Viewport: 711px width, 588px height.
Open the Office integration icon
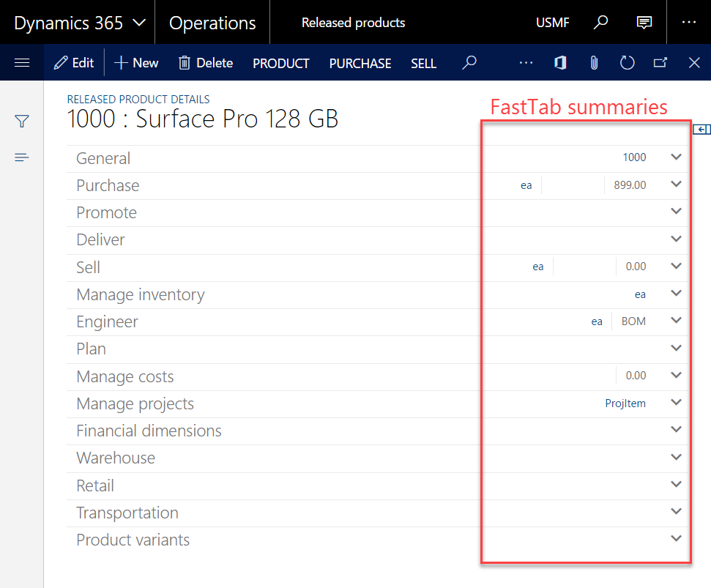pyautogui.click(x=560, y=63)
